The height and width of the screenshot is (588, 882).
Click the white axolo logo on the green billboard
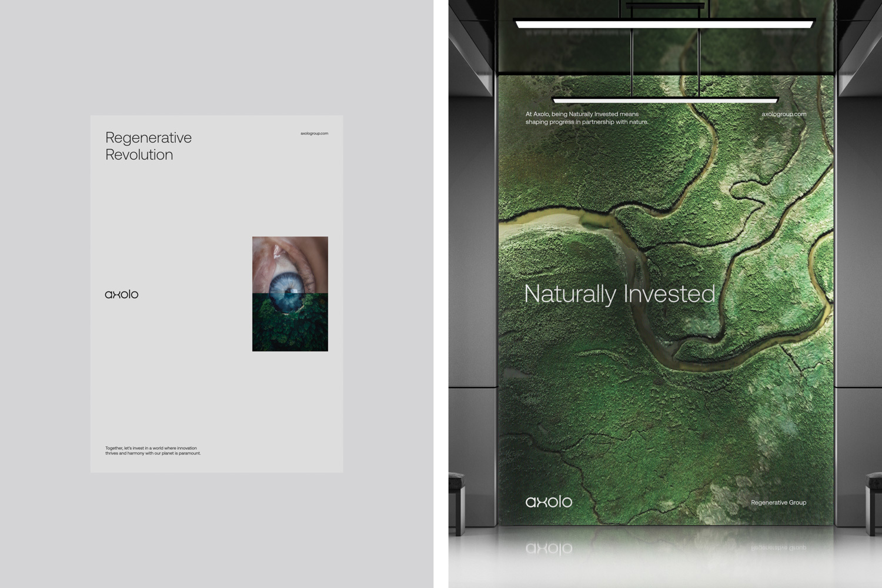coord(549,502)
